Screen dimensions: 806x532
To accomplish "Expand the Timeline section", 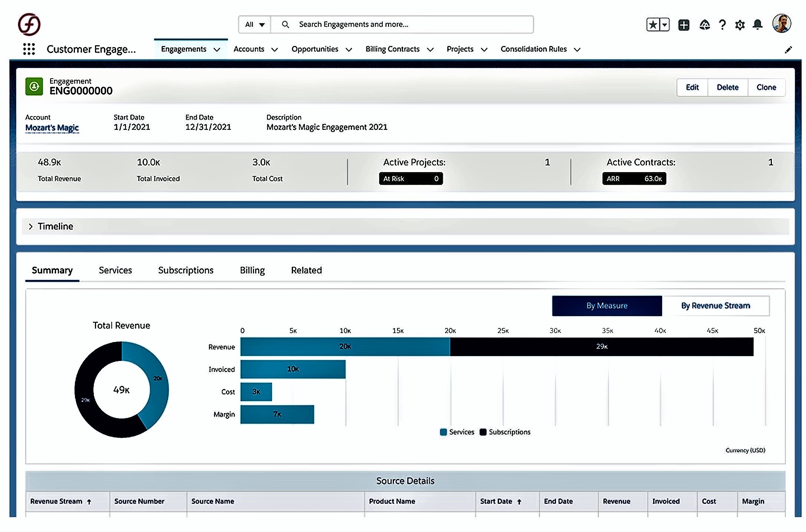I will tap(31, 226).
